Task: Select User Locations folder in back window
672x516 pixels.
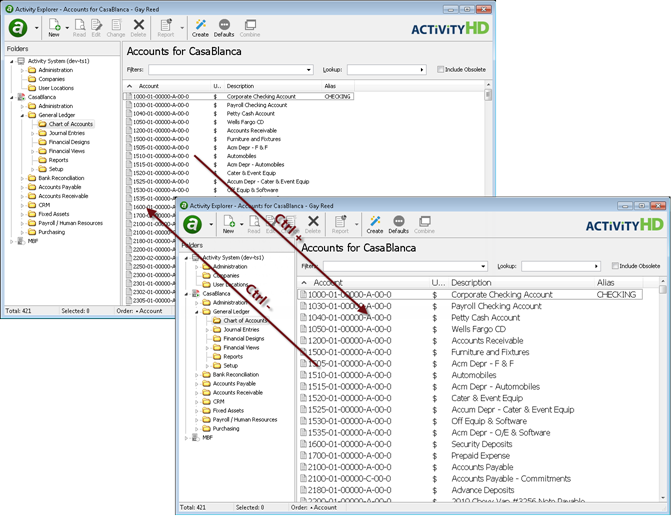Action: [51, 88]
